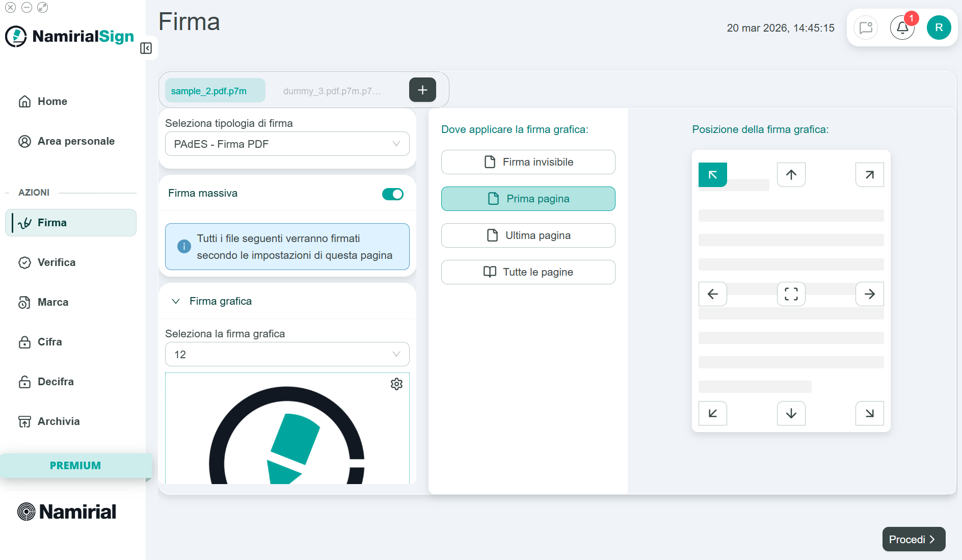Select Firma in the sidebar
The height and width of the screenshot is (560, 962).
click(x=71, y=223)
